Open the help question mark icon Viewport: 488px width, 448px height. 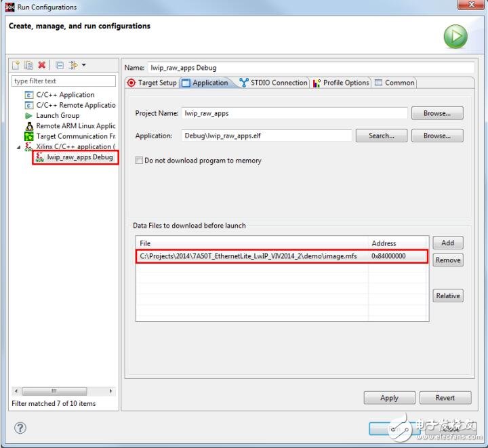click(20, 428)
